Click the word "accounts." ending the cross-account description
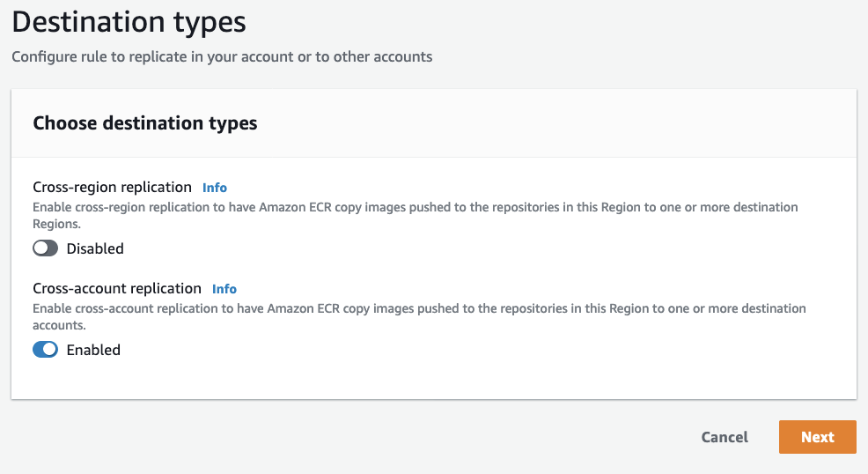Image resolution: width=868 pixels, height=474 pixels. tap(59, 325)
